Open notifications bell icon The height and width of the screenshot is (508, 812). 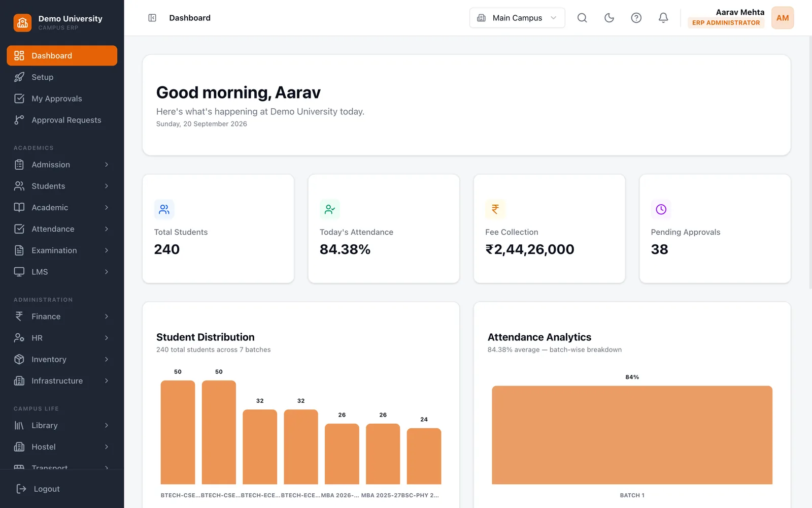[663, 18]
